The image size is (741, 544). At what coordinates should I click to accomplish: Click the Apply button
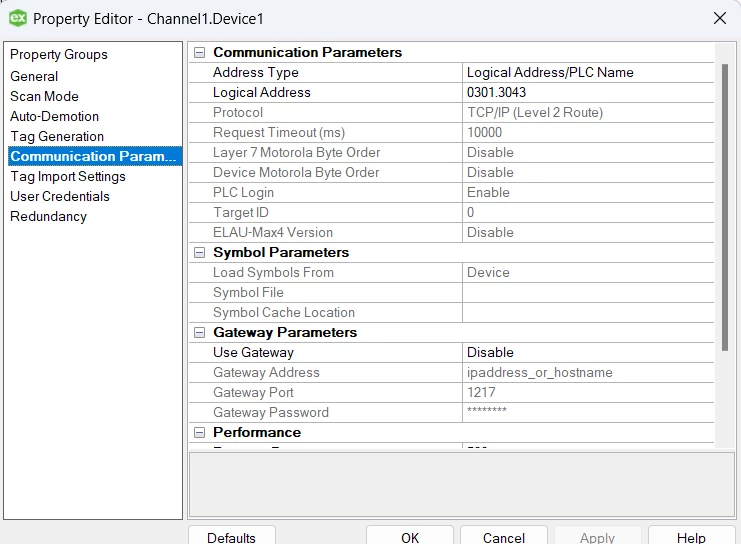597,537
